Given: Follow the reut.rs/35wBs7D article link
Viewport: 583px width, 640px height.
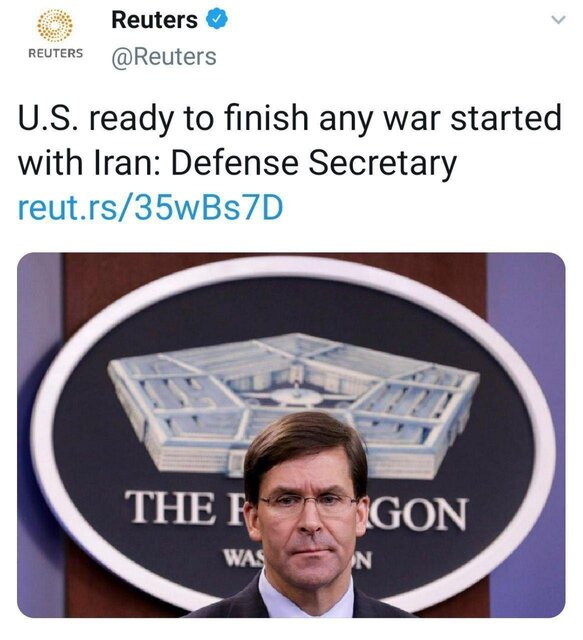Looking at the screenshot, I should pos(150,207).
